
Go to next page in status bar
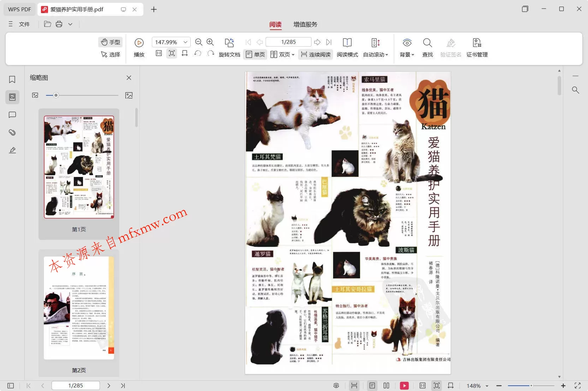[109, 386]
